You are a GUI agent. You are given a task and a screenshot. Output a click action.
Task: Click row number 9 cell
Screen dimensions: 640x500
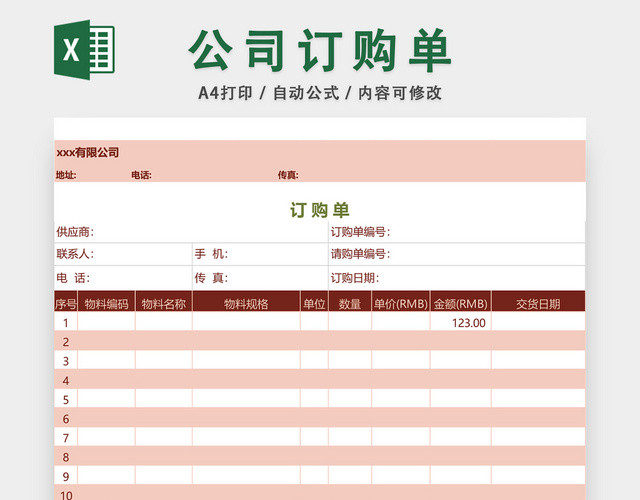point(66,476)
